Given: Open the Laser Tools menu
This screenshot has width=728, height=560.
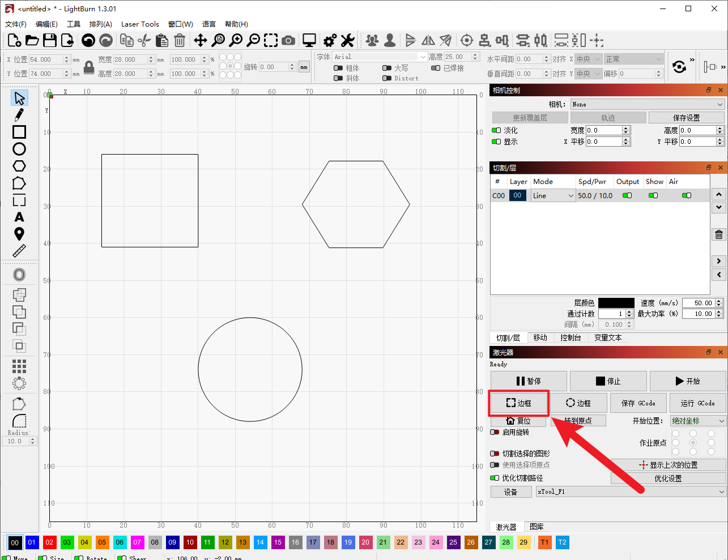Looking at the screenshot, I should click(140, 24).
